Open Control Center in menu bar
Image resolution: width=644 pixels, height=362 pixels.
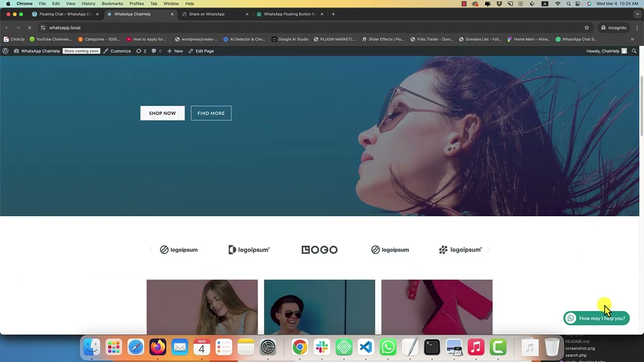(x=579, y=4)
